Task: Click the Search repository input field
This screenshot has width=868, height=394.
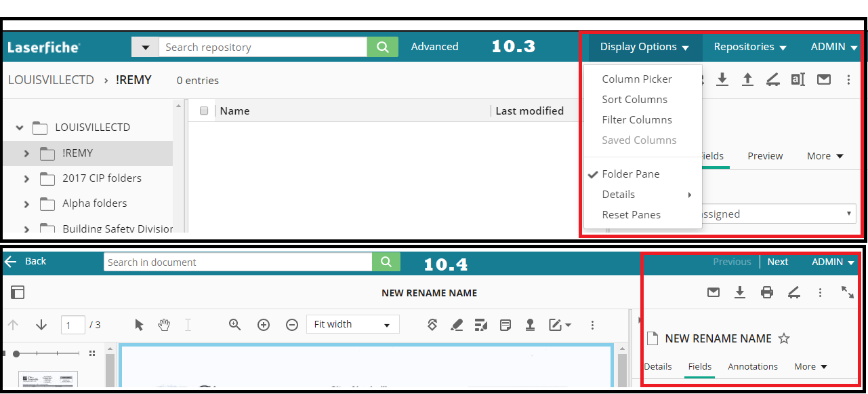Action: click(x=263, y=47)
